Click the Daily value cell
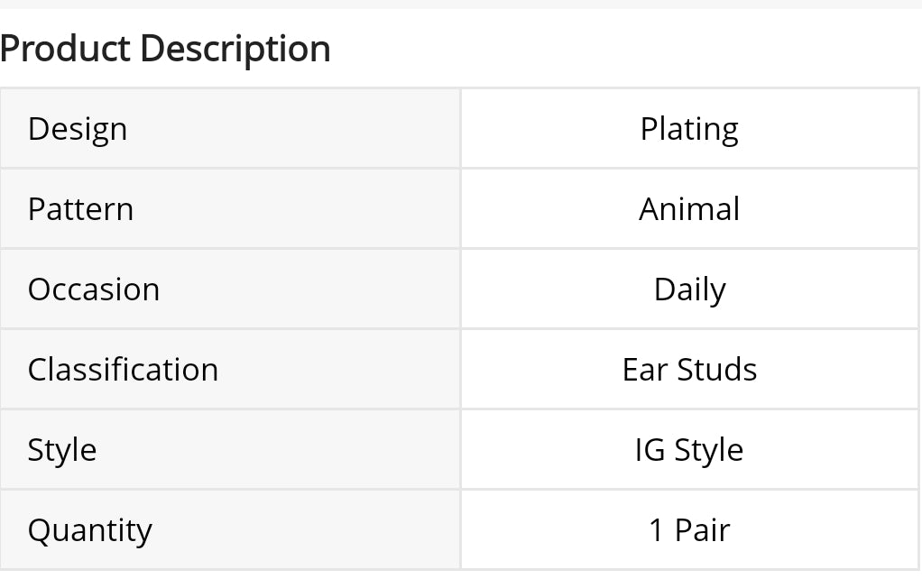Viewport: 922px width, 588px height. [689, 289]
